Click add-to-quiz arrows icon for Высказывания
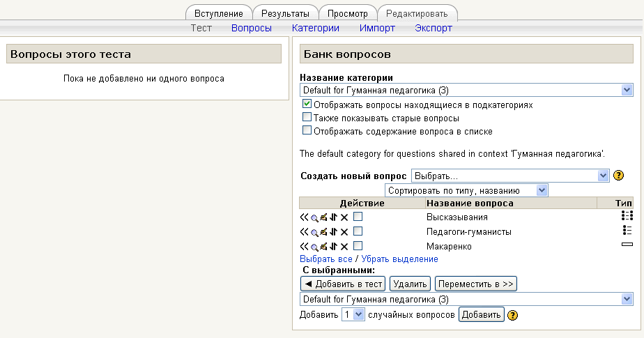 coord(304,217)
